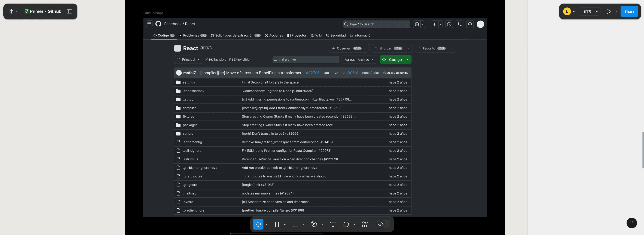The width and height of the screenshot is (644, 235).
Task: Expand the Observar dropdown arrow
Action: pos(365,49)
